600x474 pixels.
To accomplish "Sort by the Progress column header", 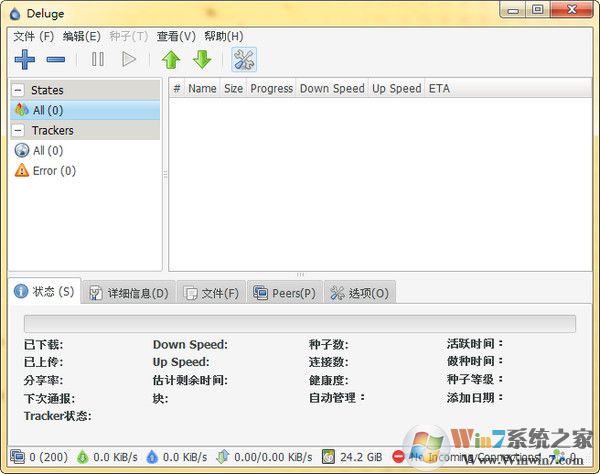I will pyautogui.click(x=272, y=88).
